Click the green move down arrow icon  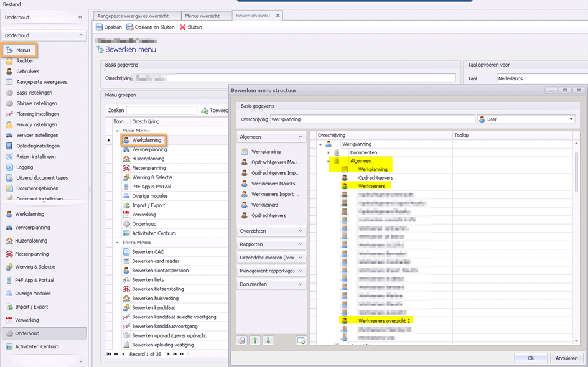coord(268,340)
